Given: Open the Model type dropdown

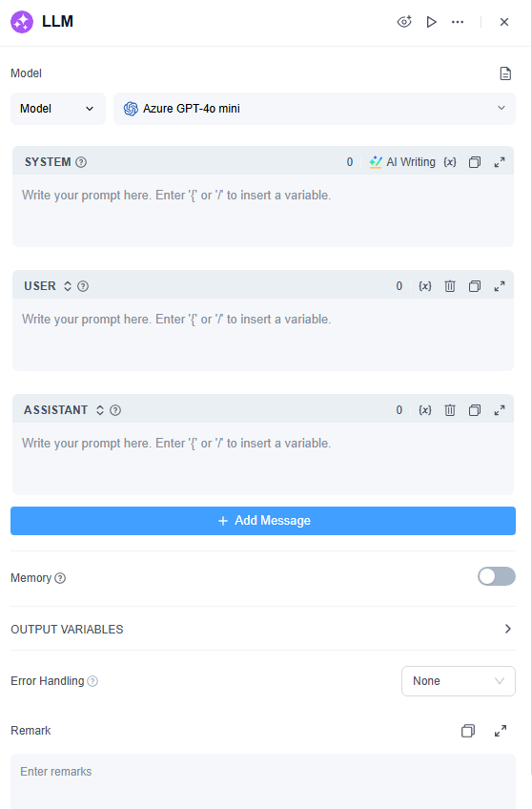Looking at the screenshot, I should [x=58, y=109].
